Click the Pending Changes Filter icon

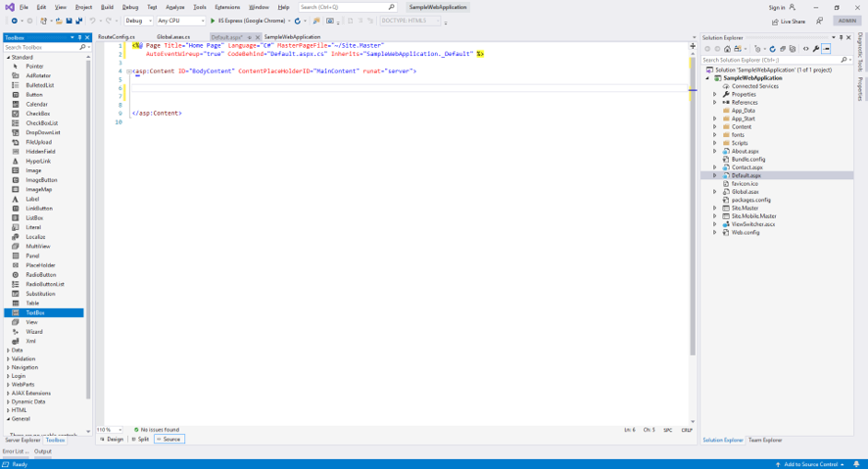click(758, 49)
